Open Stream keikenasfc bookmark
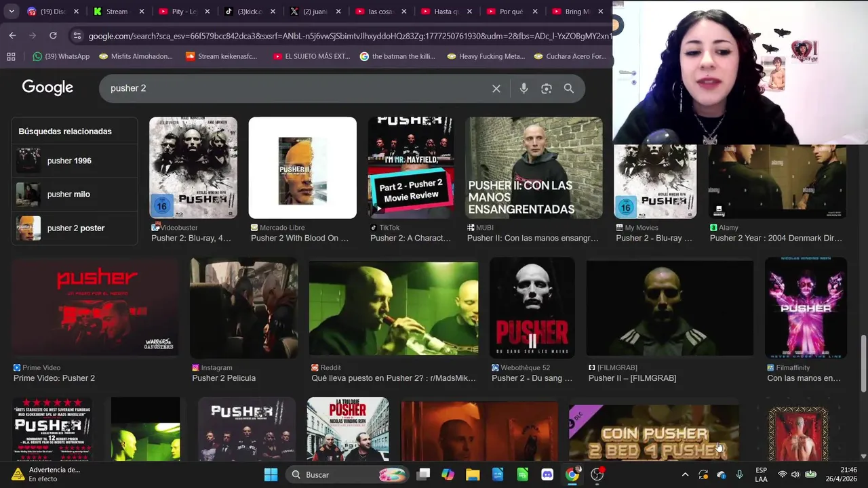Image resolution: width=868 pixels, height=488 pixels. click(221, 56)
